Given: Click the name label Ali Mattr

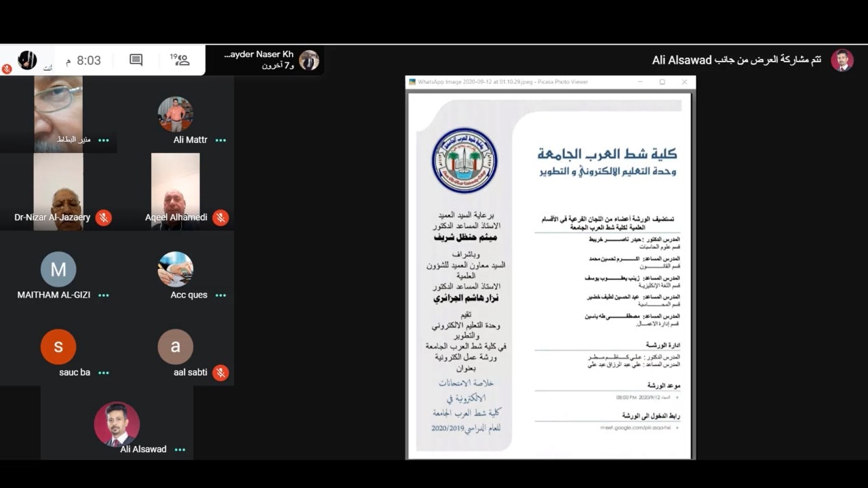Looking at the screenshot, I should point(191,140).
